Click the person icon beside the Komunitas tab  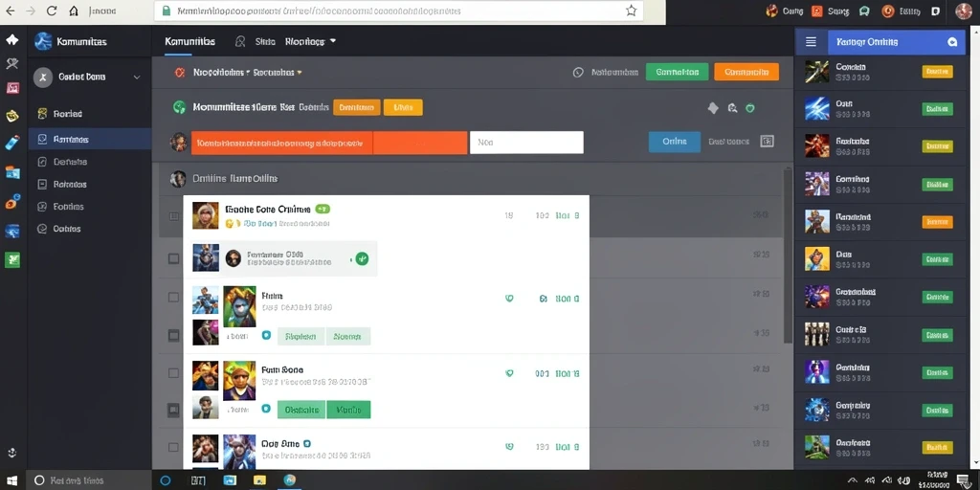click(x=240, y=41)
